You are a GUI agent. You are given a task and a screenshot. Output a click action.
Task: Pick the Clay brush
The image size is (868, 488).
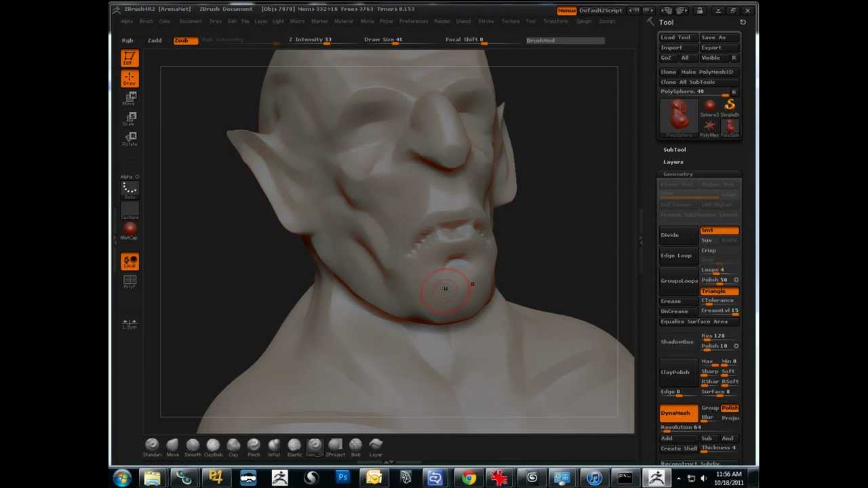233,447
